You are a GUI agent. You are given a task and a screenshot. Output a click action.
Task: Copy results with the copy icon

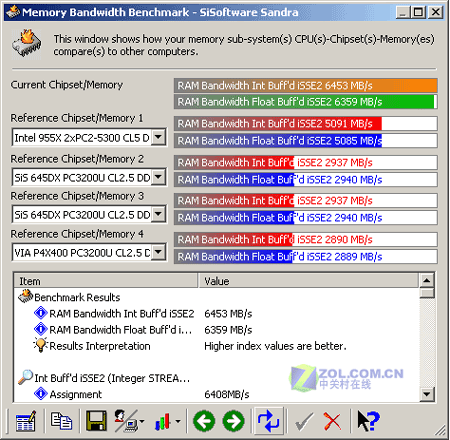pos(61,421)
